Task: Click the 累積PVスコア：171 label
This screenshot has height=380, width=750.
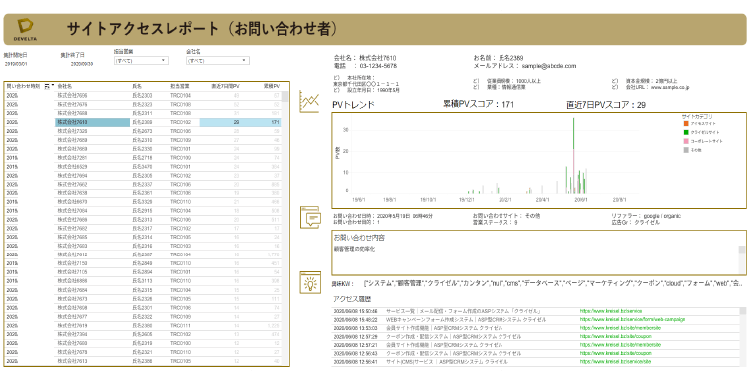Action: click(x=479, y=104)
